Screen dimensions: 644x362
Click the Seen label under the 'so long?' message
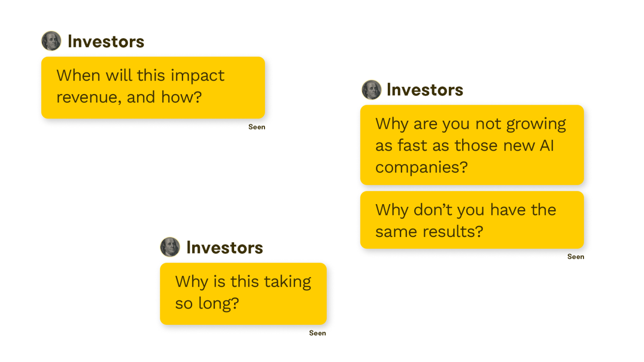pos(317,333)
